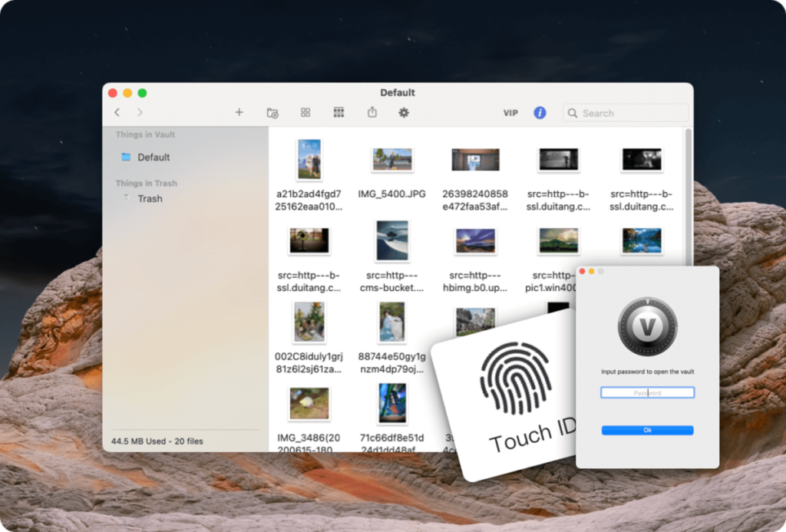Go forward with the right arrow
The height and width of the screenshot is (532, 786).
click(x=140, y=112)
